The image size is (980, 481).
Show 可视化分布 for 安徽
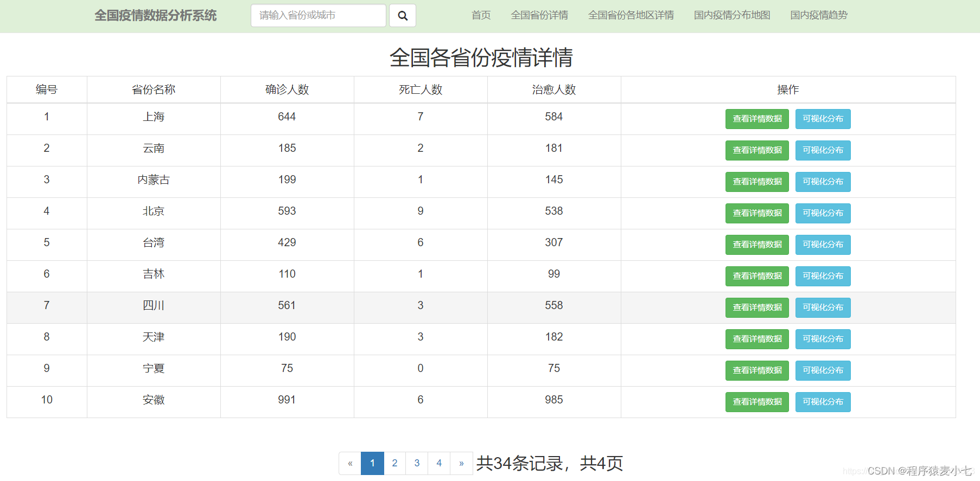[823, 402]
